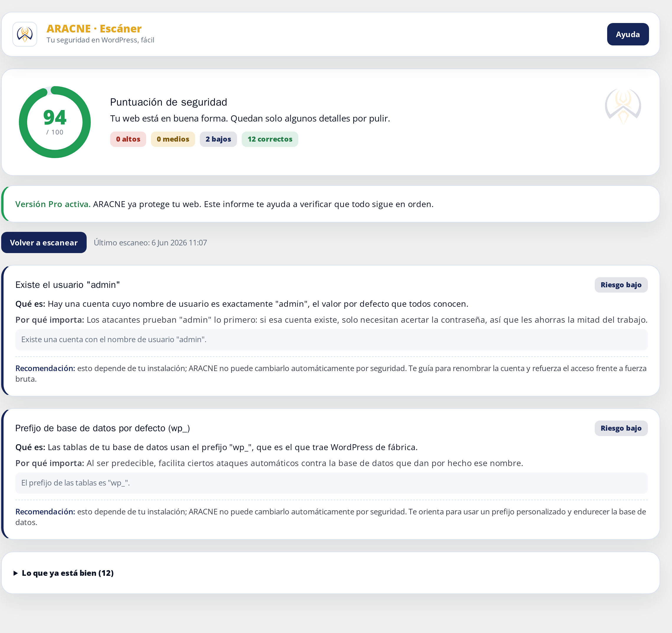Click the detail box 'Existe una cuenta con el nombre de usuario "admin".'
672x633 pixels.
331,340
